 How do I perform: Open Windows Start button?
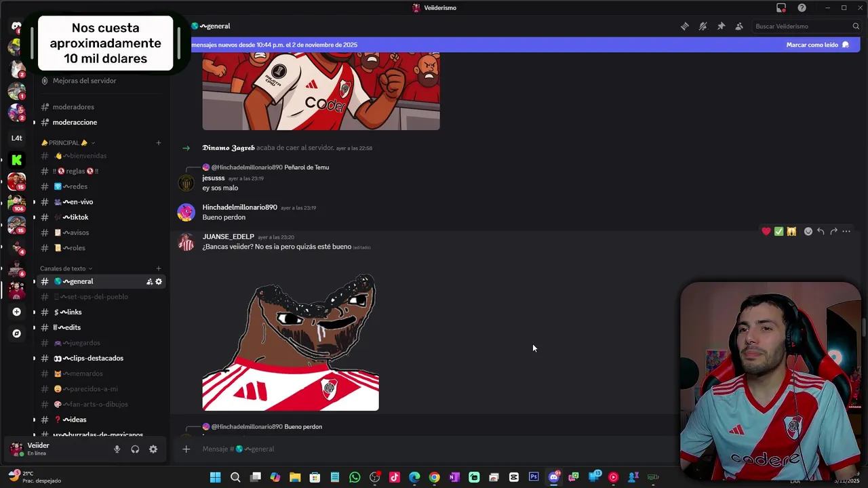215,477
